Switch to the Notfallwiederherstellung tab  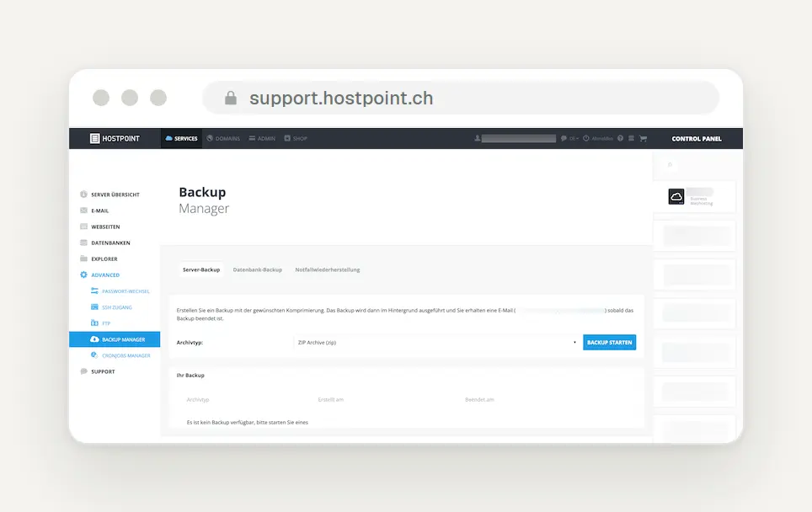tap(328, 269)
